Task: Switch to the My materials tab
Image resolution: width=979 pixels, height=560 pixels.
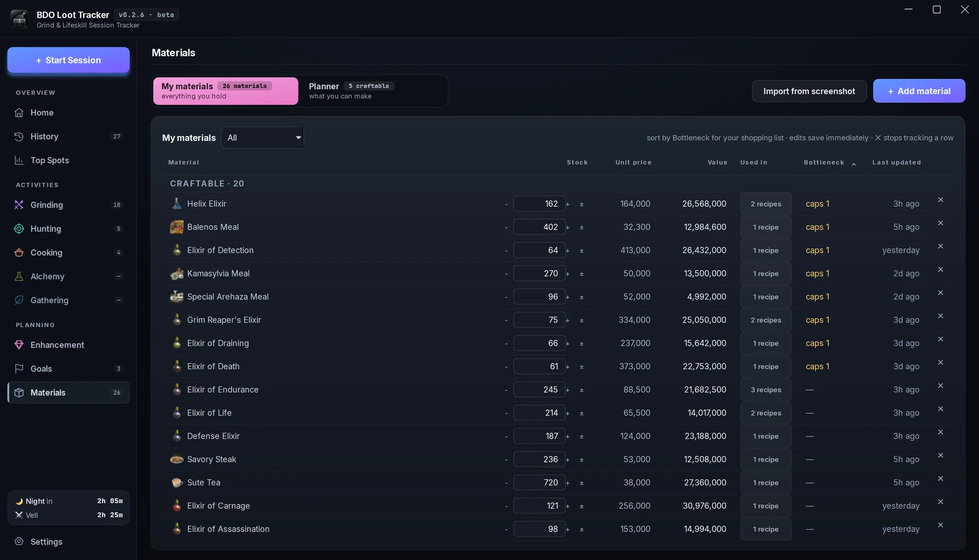Action: click(226, 91)
